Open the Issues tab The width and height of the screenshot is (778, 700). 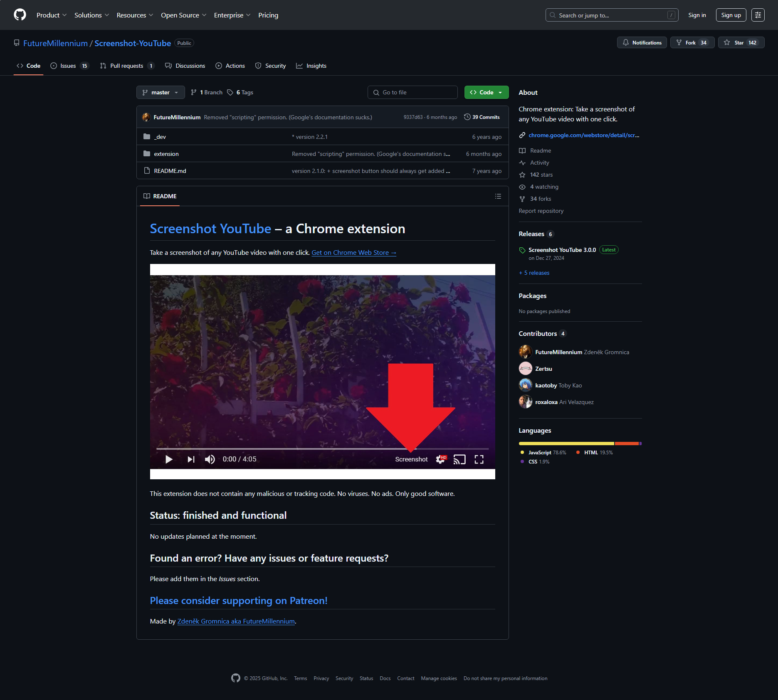(x=69, y=66)
